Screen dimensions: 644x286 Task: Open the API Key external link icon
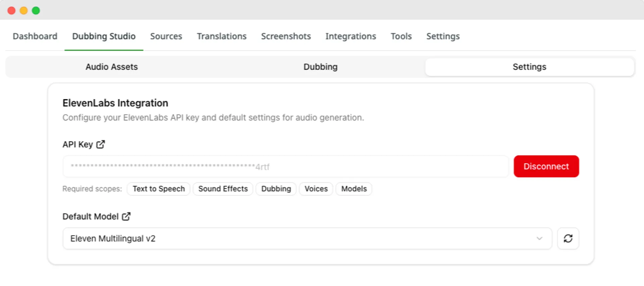[101, 144]
